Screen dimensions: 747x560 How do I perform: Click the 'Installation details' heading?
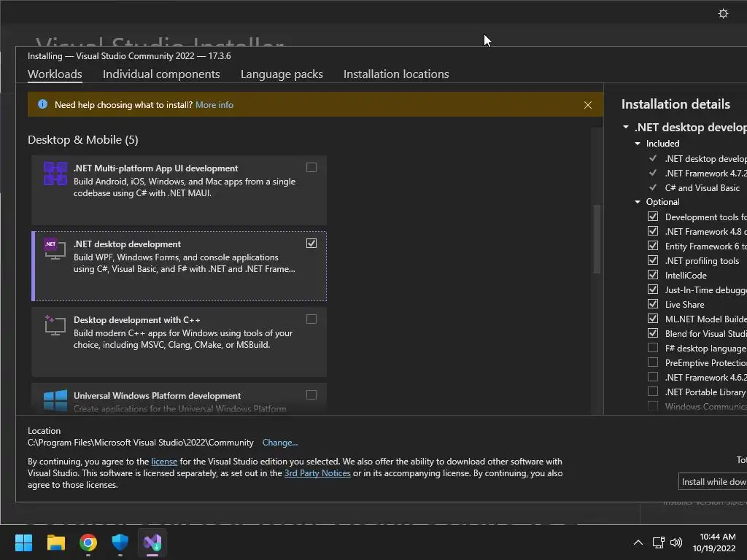pos(676,104)
